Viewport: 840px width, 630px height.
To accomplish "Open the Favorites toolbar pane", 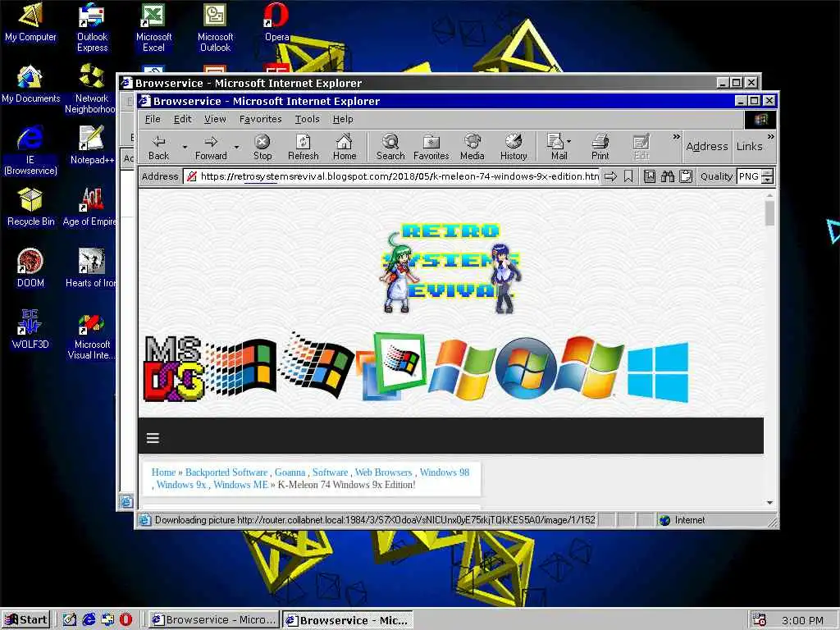I will tap(431, 147).
